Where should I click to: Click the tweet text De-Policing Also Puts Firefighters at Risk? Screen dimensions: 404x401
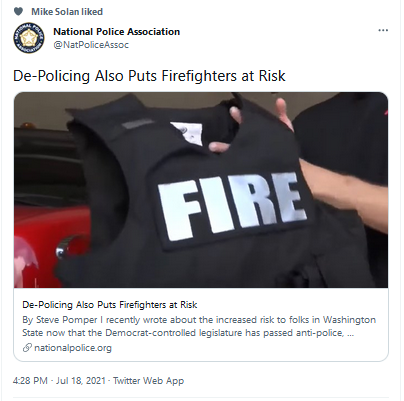[149, 76]
